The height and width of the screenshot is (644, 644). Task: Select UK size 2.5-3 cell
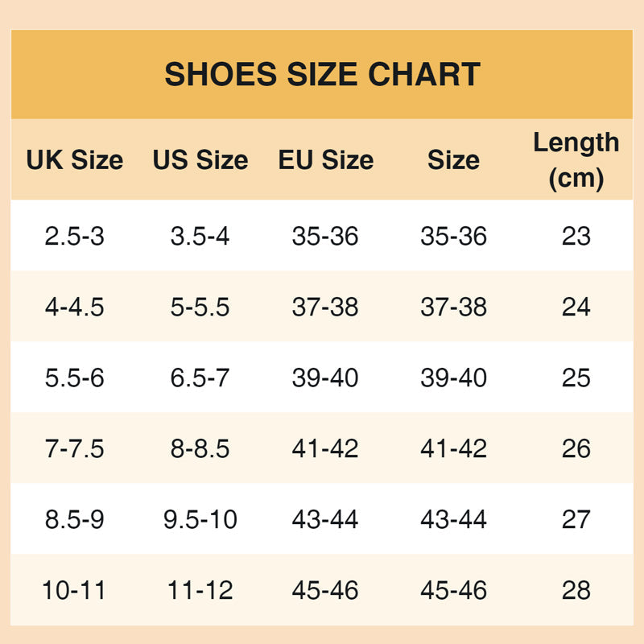coord(74,237)
